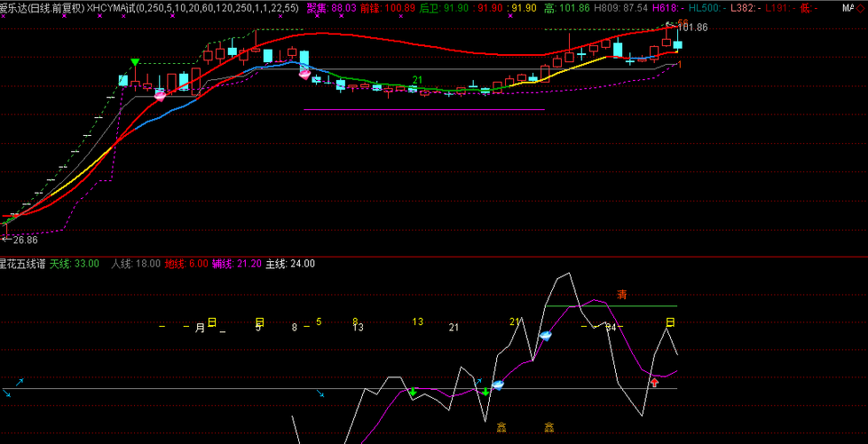Click the white 月 cycle label
This screenshot has width=868, height=444.
(200, 329)
